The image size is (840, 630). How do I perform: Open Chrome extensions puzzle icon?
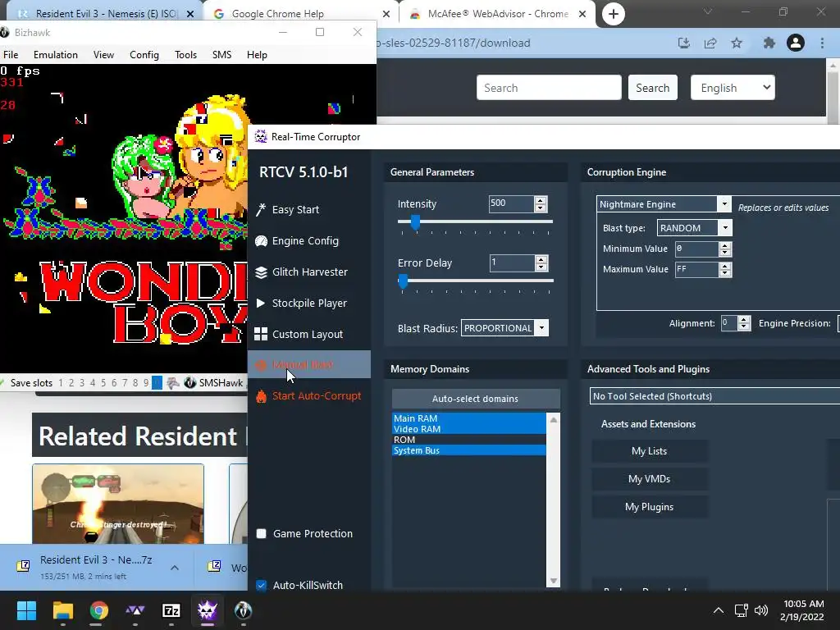(x=769, y=43)
